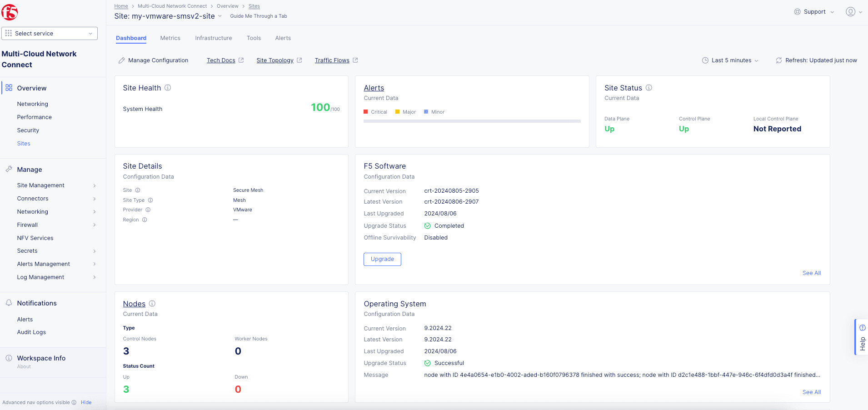Click the refresh icon
868x410 pixels.
point(779,60)
